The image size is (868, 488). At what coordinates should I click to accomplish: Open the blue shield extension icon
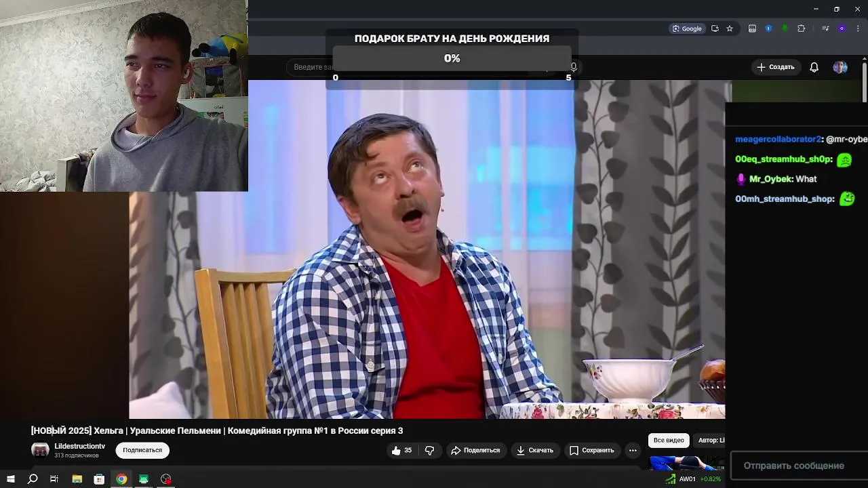coord(768,28)
